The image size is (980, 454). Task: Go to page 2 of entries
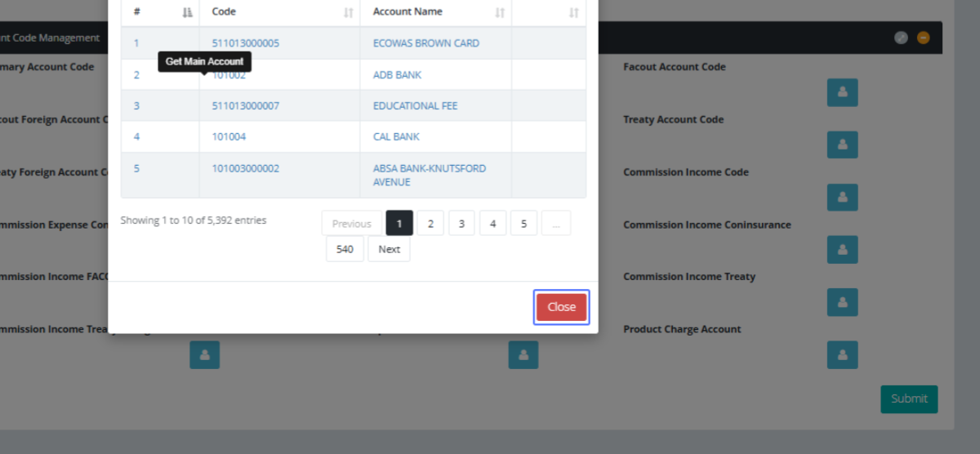coord(430,223)
